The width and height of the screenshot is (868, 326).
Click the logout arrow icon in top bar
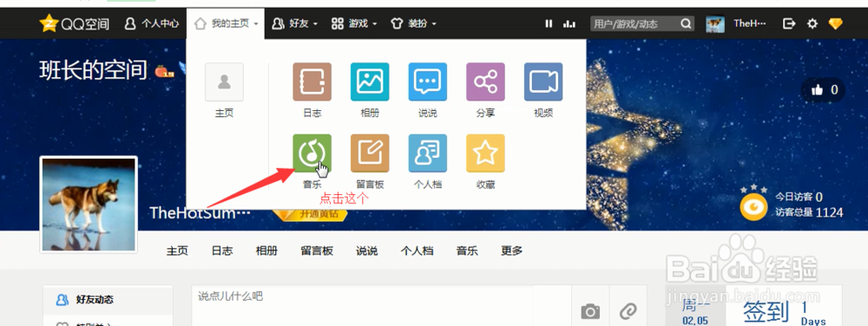pyautogui.click(x=789, y=23)
